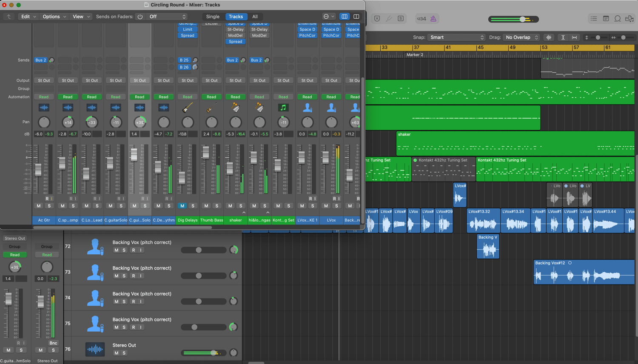Screen dimensions: 638x364
Task: Open the List Editors icon
Action: pos(594,19)
